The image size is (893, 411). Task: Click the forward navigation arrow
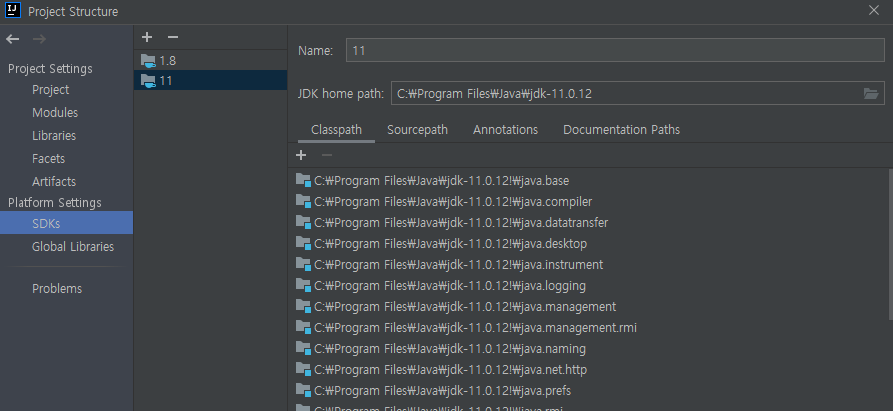[x=39, y=39]
